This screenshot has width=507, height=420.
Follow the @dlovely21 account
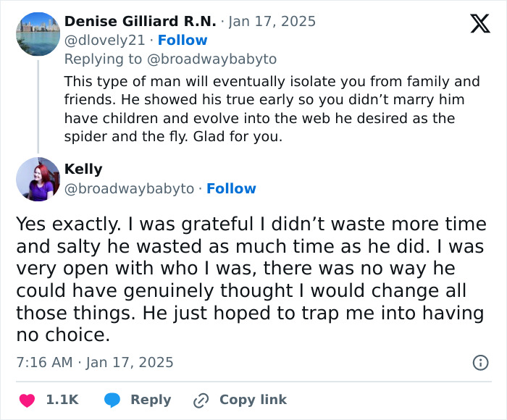183,41
